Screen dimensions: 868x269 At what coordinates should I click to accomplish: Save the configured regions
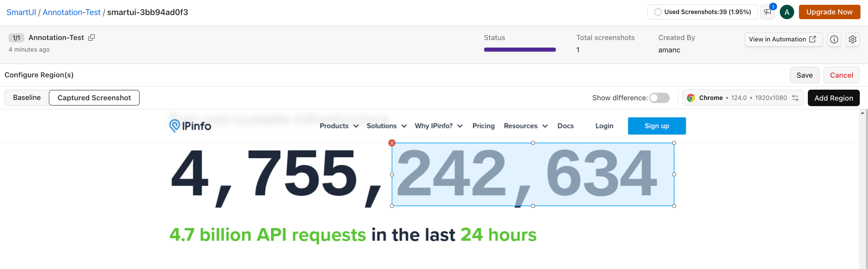pyautogui.click(x=804, y=75)
